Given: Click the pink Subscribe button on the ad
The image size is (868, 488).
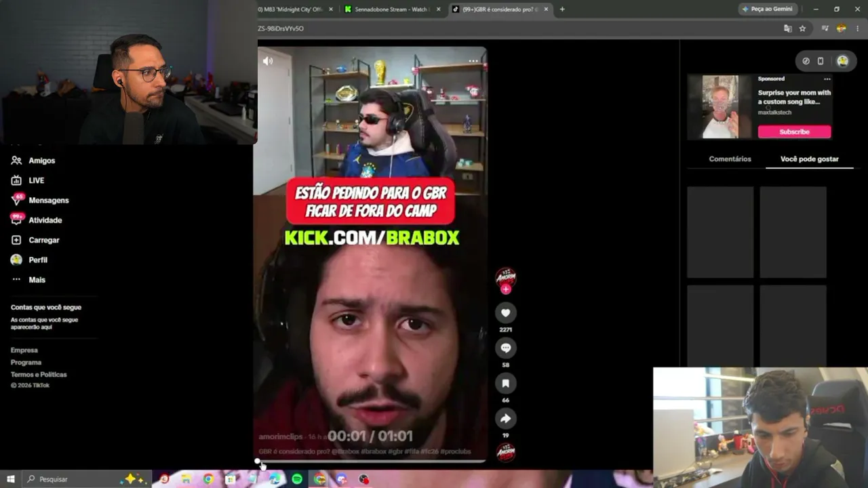Looking at the screenshot, I should click(794, 131).
